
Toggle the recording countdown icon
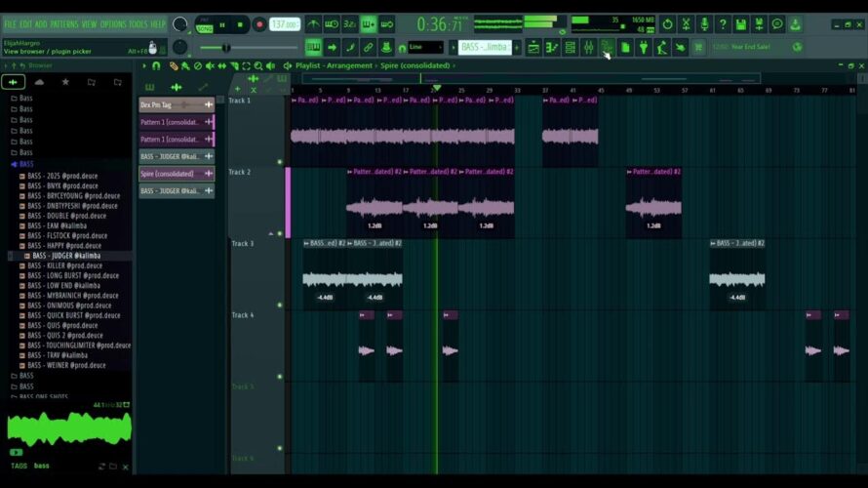349,24
